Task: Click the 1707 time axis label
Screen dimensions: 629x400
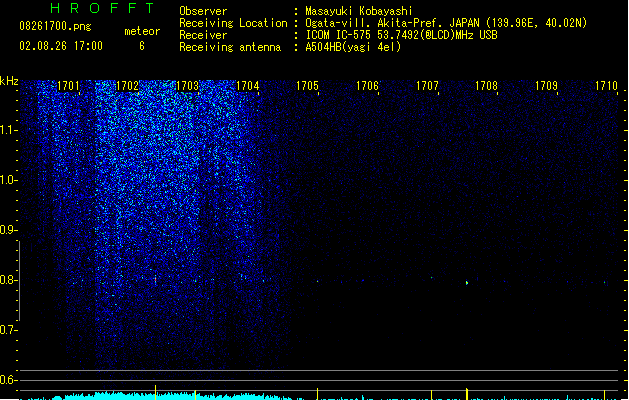Action: point(427,86)
